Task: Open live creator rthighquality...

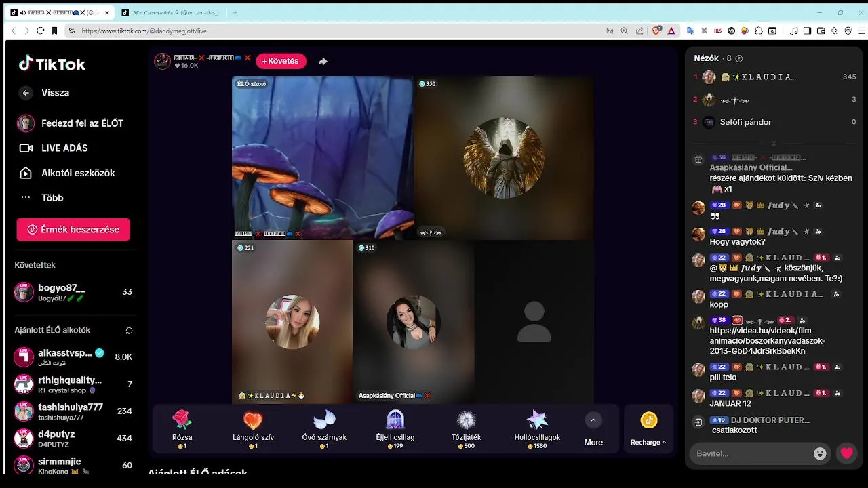Action: tap(73, 384)
